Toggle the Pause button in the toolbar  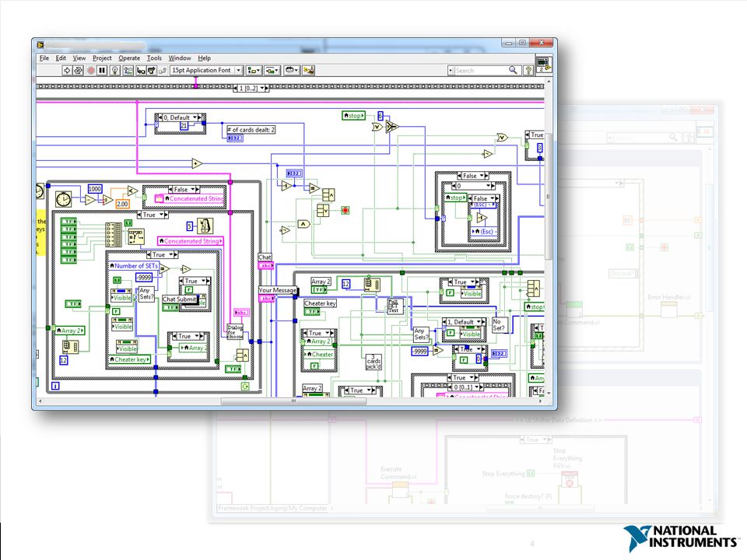[x=102, y=71]
